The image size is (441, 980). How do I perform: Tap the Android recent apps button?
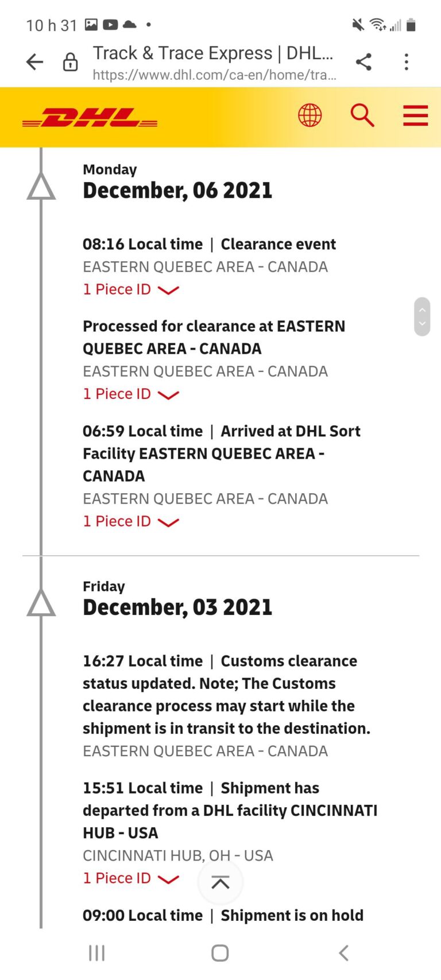click(x=97, y=953)
